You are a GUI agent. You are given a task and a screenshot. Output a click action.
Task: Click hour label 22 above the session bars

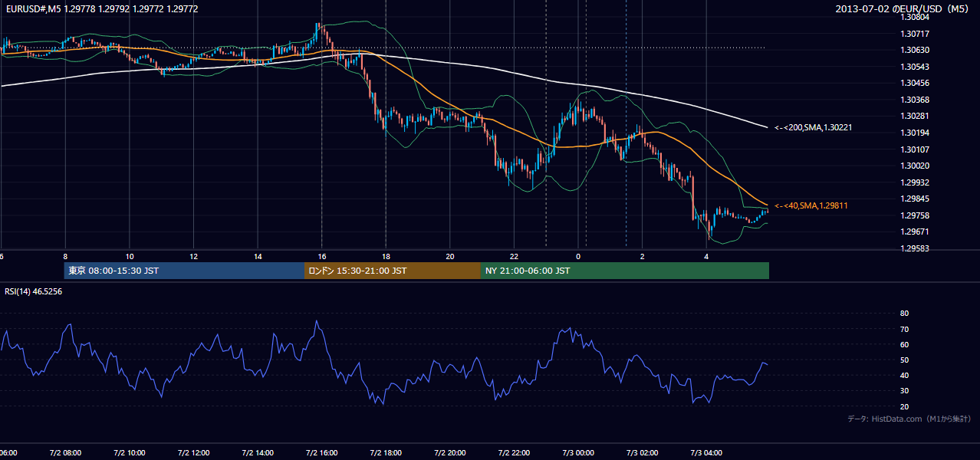click(514, 257)
